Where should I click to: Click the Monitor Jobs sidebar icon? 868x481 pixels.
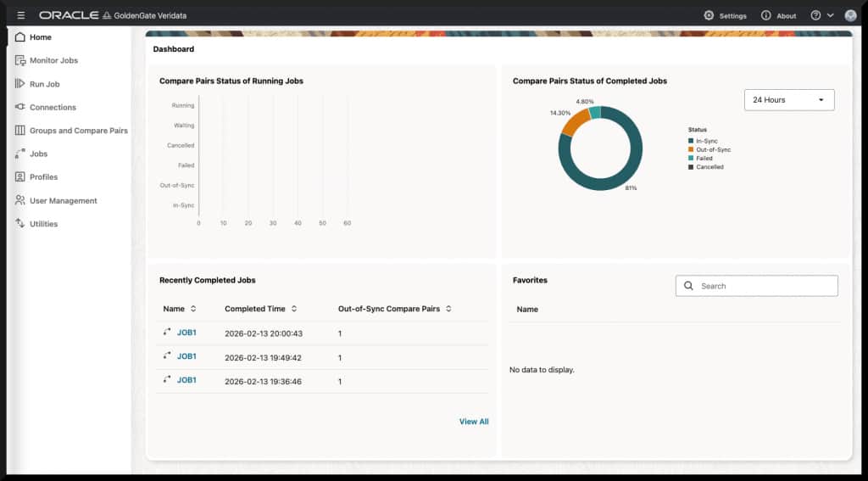tap(20, 60)
